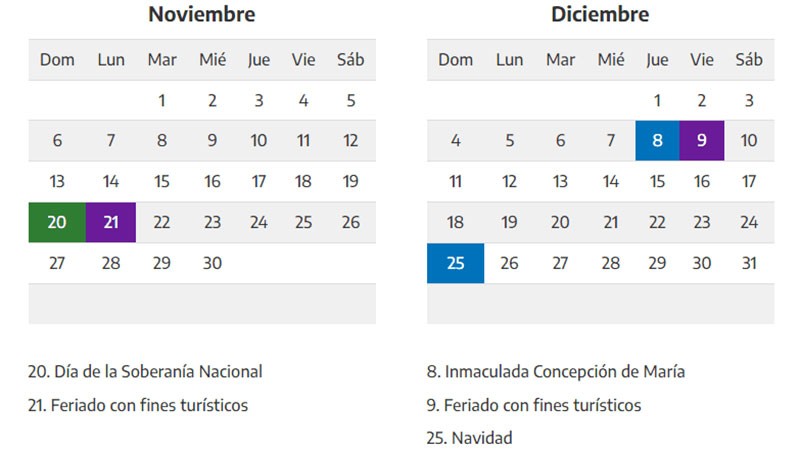Select November 20 green holiday cell

coord(57,222)
